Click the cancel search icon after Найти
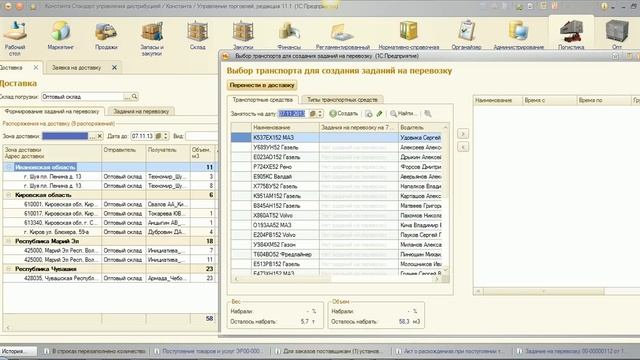 pos(428,113)
